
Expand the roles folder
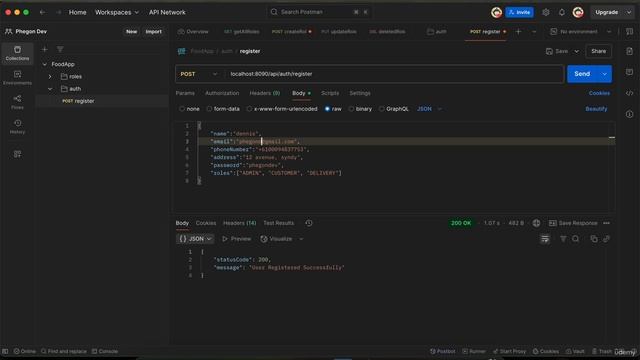point(50,76)
